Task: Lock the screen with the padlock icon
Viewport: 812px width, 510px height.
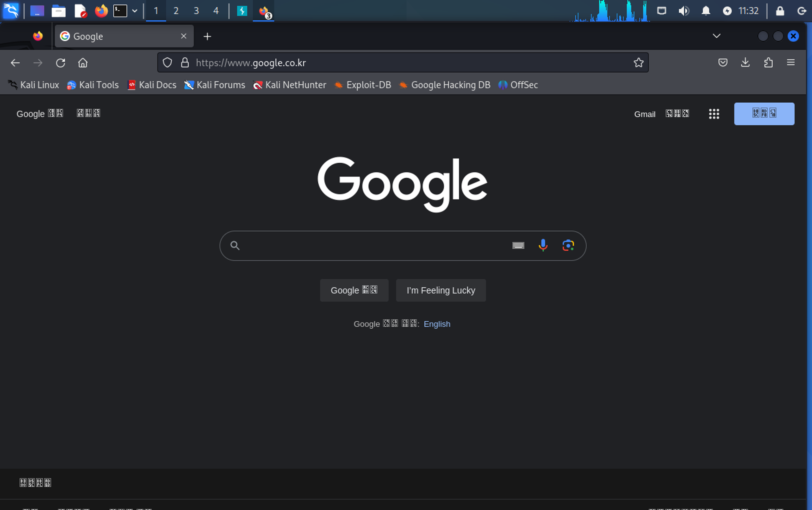Action: point(780,11)
